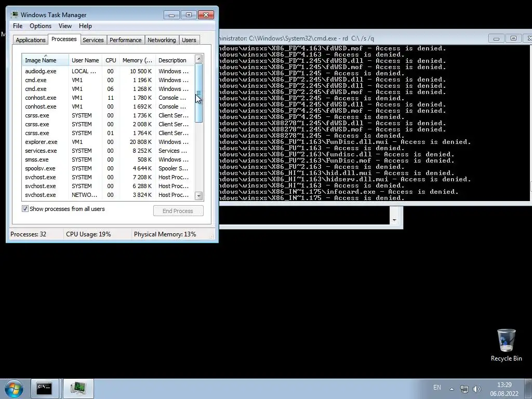This screenshot has width=532, height=399.
Task: Click the End Process button
Action: [x=178, y=211]
